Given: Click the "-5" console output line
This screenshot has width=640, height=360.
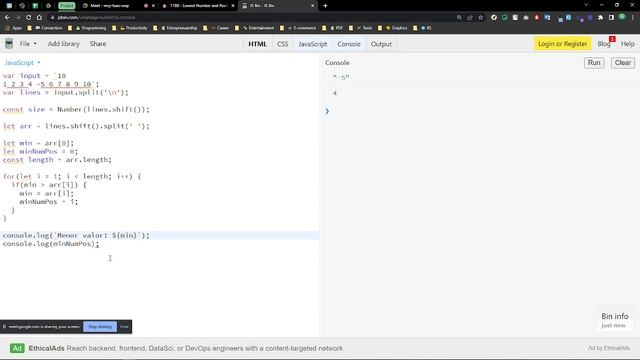Looking at the screenshot, I should pos(341,77).
